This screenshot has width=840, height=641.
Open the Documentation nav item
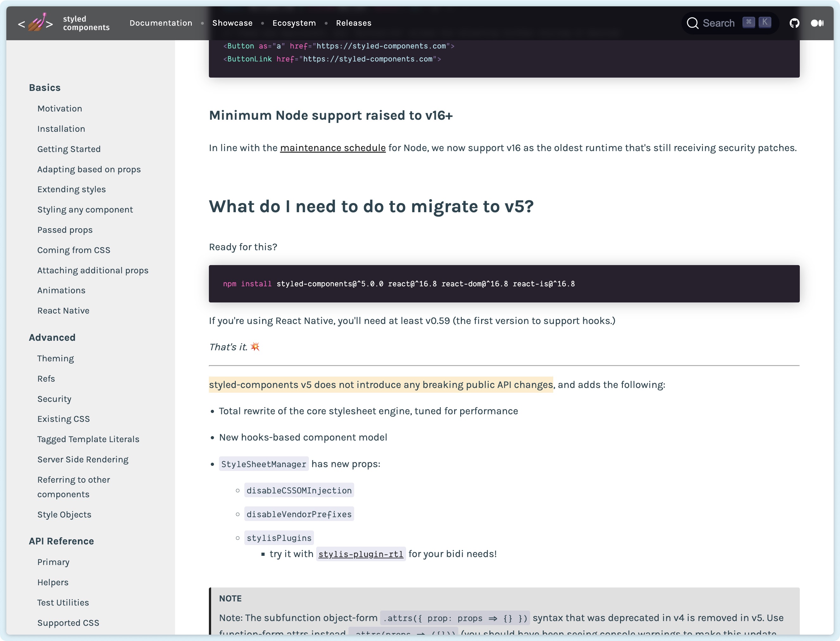click(x=161, y=23)
